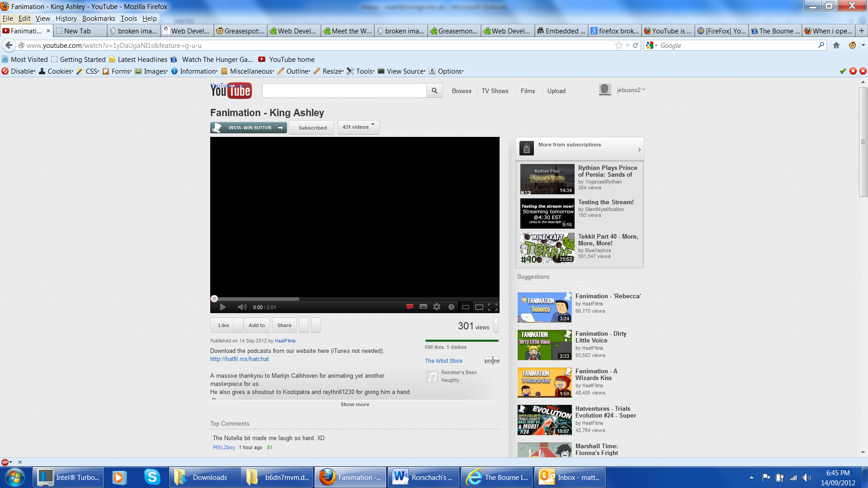Screen dimensions: 868x488
Task: Click the video progress scrubber handle
Action: (x=214, y=299)
